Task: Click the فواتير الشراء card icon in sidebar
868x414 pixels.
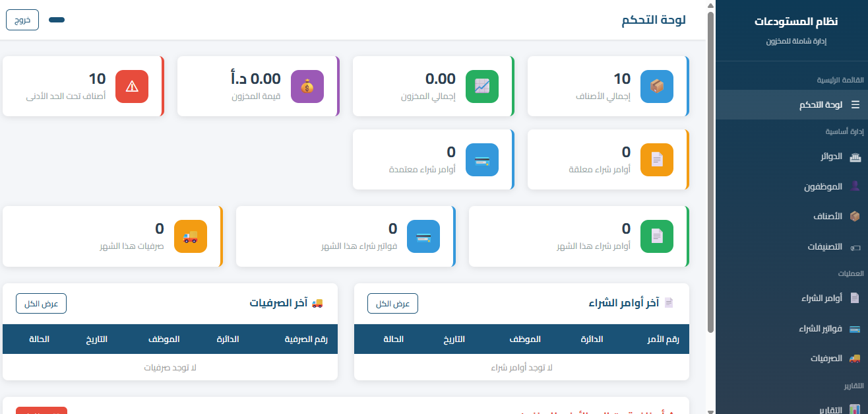Action: 855,329
